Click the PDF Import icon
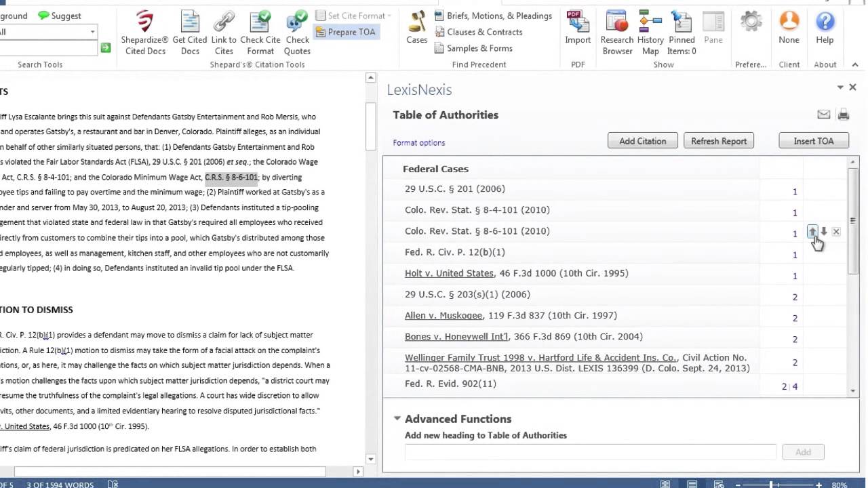Viewport: 868px width, 488px height. [x=578, y=28]
